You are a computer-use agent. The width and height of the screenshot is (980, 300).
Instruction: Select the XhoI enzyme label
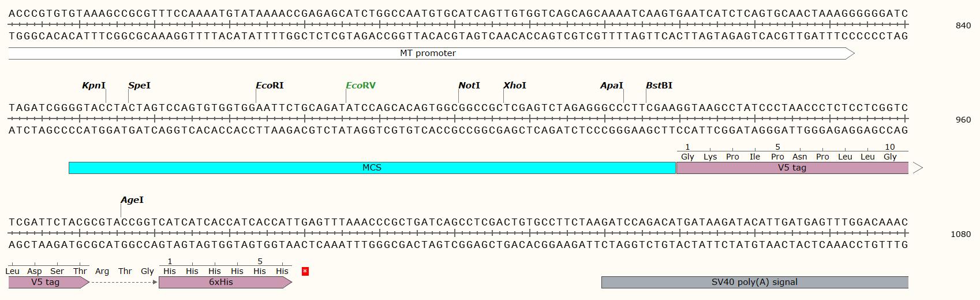coord(515,86)
